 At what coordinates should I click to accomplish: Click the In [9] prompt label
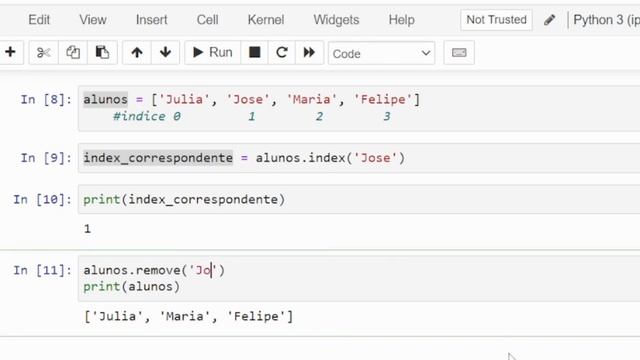tap(46, 158)
